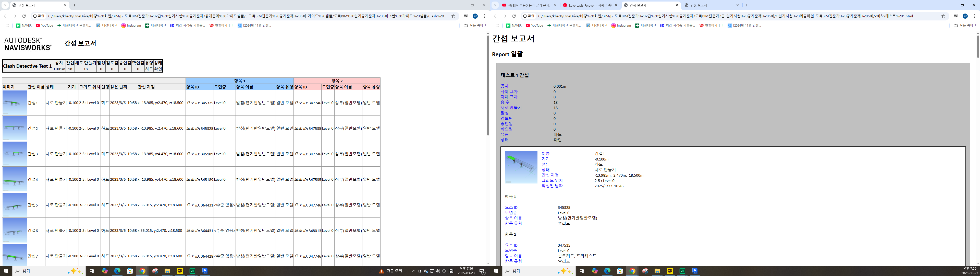Screen dimensions: 980x276
Task: Open the 간섭1 thumbnail image in the table
Action: (x=15, y=102)
